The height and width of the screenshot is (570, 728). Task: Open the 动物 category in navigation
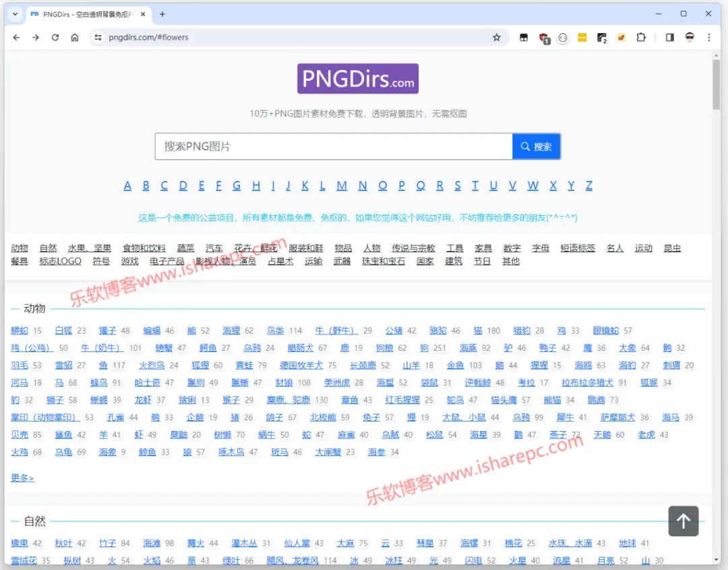coord(20,248)
